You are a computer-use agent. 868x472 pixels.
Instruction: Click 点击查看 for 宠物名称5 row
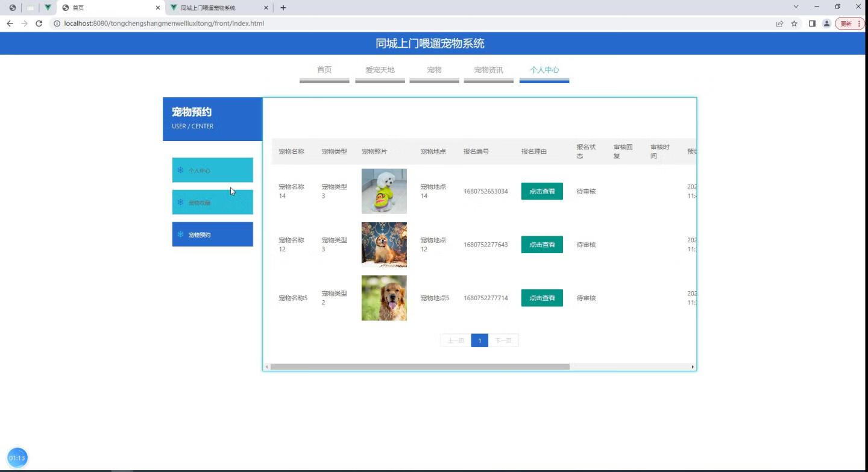[x=542, y=298]
